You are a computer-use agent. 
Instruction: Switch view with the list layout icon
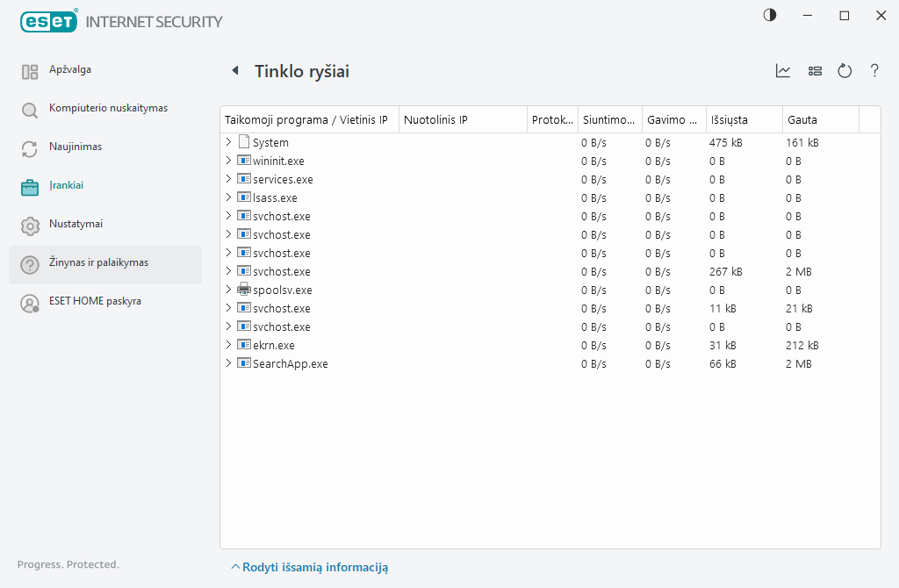click(815, 71)
